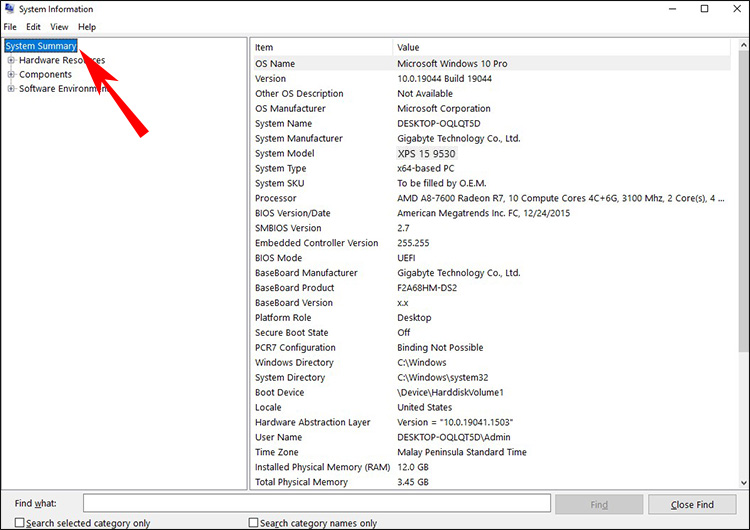The image size is (750, 530).
Task: Click the Close Find button
Action: (x=692, y=504)
